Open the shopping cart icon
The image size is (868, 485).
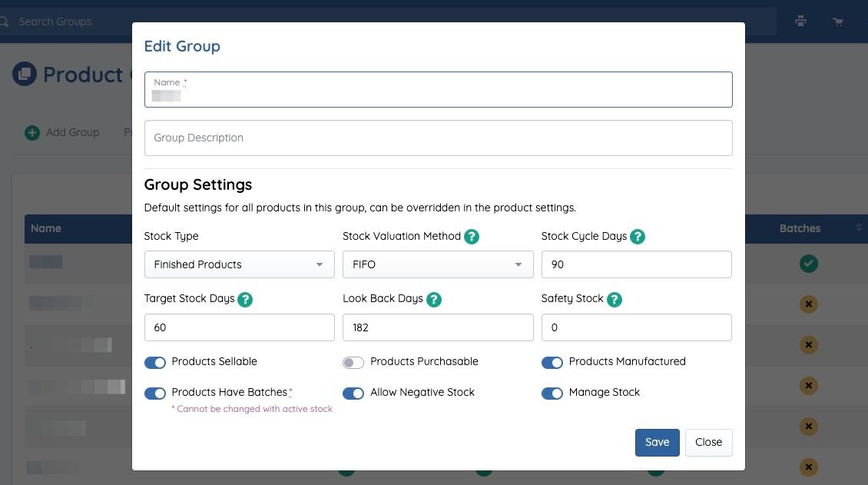838,22
